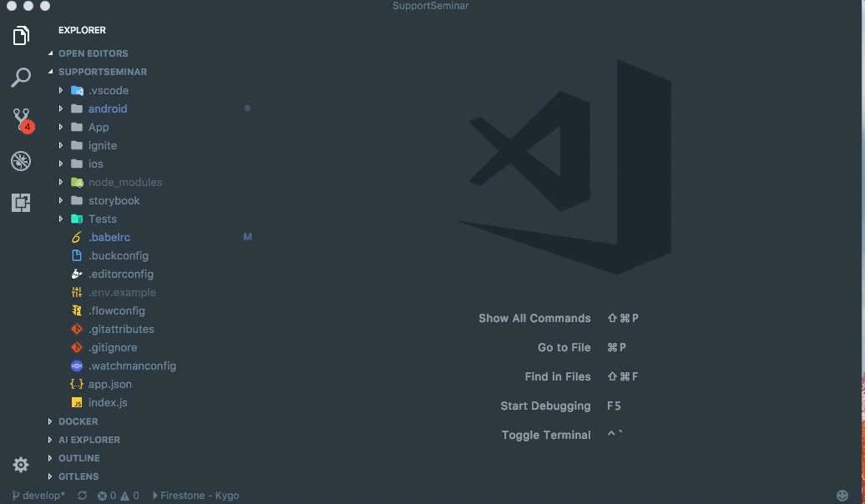Screen dimensions: 865x504
Task: Click the EXPLORER panel title
Action: tap(82, 30)
